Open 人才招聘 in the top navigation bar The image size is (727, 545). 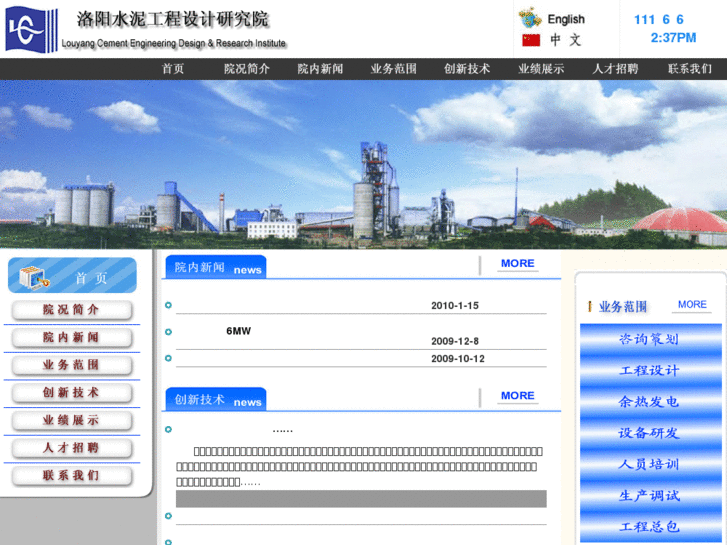coord(615,69)
